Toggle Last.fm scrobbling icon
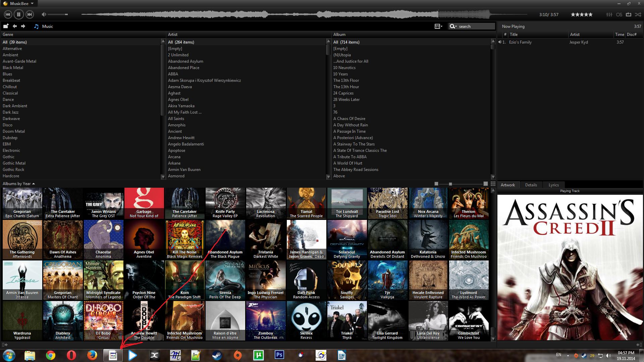 (619, 14)
